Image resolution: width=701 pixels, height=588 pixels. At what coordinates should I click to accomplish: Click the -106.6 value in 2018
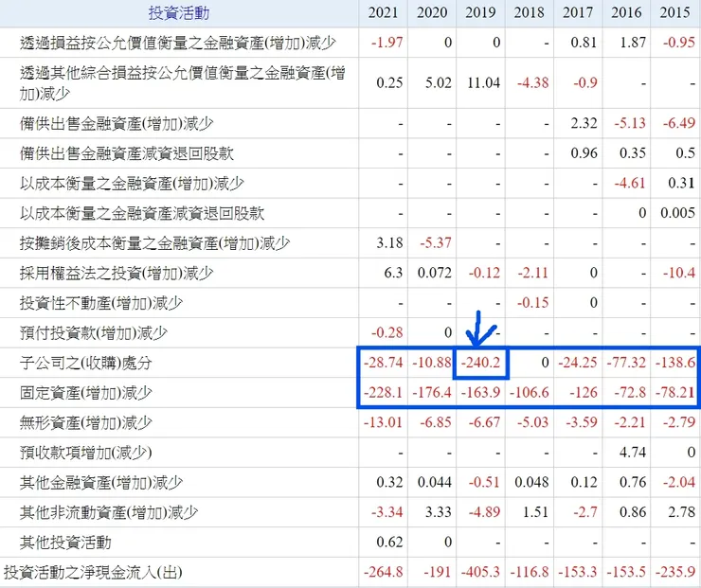click(530, 393)
